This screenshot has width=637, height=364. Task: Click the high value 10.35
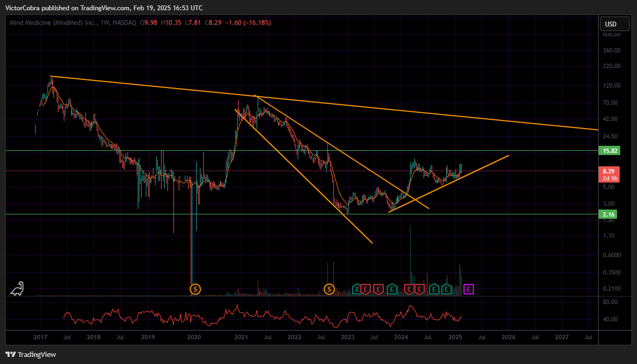coord(173,23)
